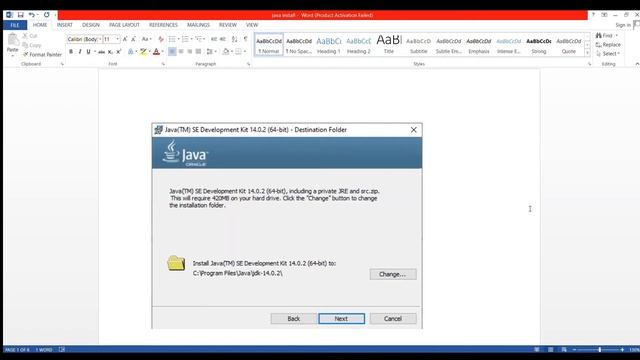The height and width of the screenshot is (360, 640).
Task: Click the Copy option in Clipboard group
Action: point(32,45)
